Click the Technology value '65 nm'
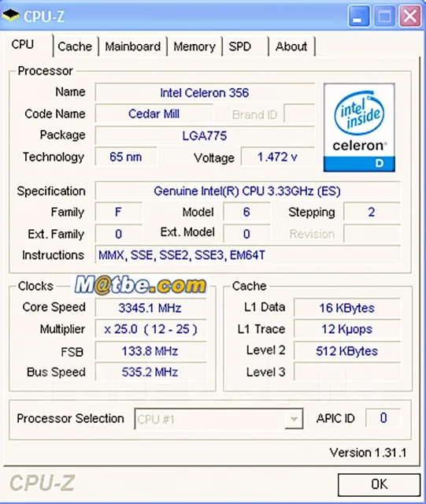The height and width of the screenshot is (504, 426). tap(126, 157)
